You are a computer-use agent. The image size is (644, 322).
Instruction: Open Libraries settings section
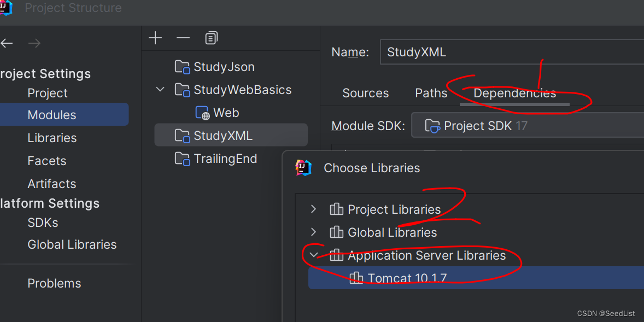(x=52, y=138)
